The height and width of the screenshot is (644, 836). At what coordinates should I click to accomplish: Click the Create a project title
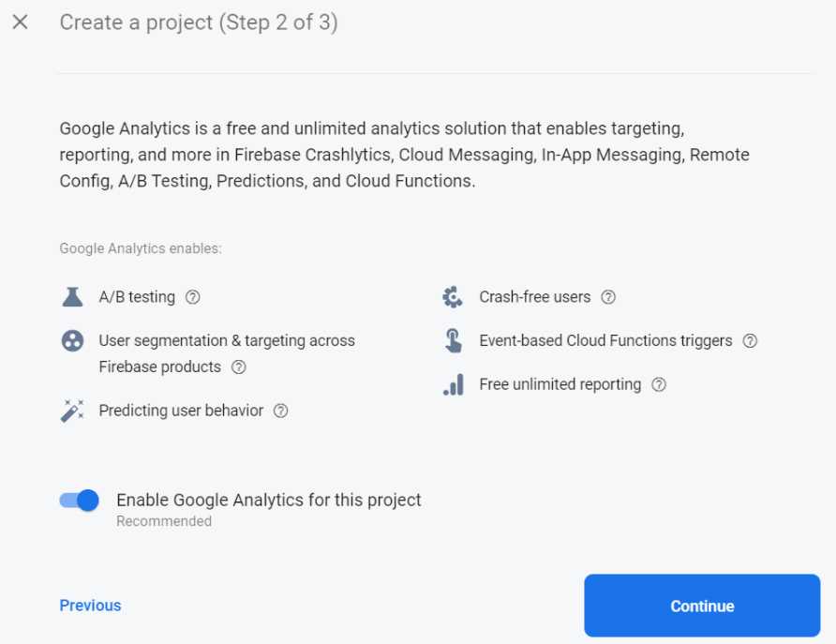coord(199,22)
